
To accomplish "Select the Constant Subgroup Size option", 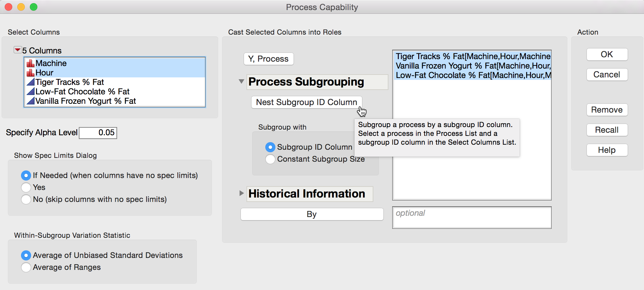I will [x=270, y=159].
